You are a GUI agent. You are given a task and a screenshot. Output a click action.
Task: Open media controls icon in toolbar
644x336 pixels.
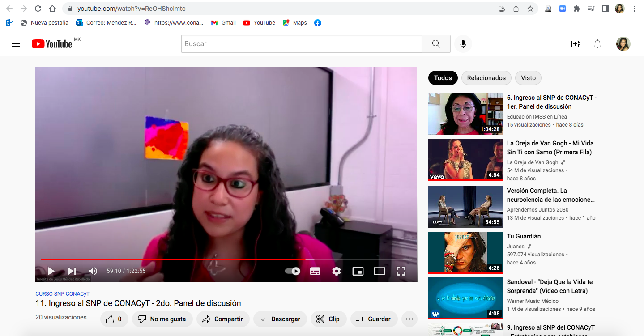591,9
